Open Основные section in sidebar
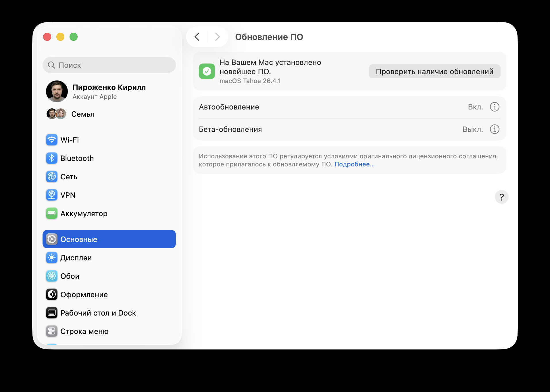550x392 pixels. click(x=78, y=239)
